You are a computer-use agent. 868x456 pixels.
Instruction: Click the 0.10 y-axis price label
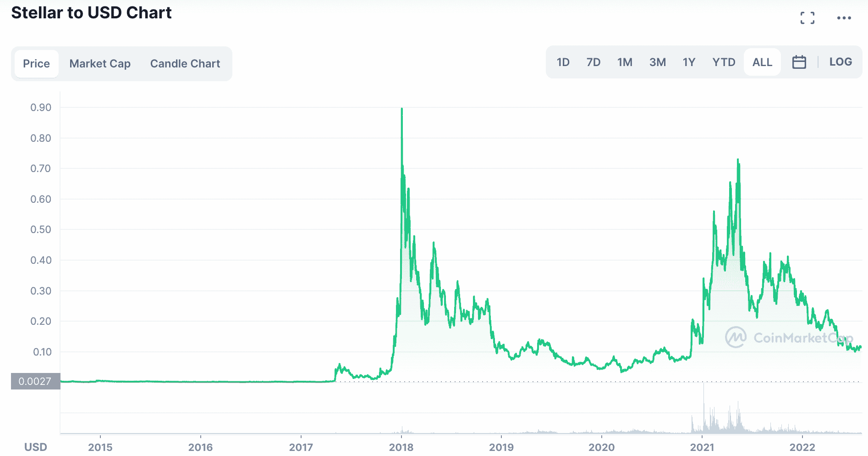click(x=42, y=352)
